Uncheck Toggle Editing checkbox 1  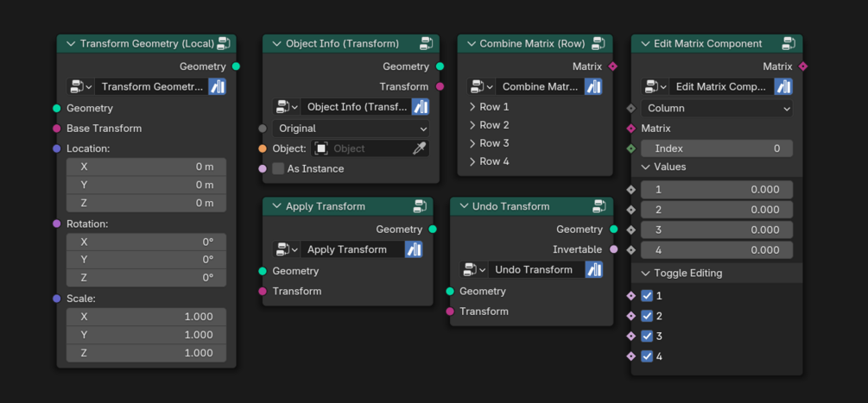coord(647,296)
